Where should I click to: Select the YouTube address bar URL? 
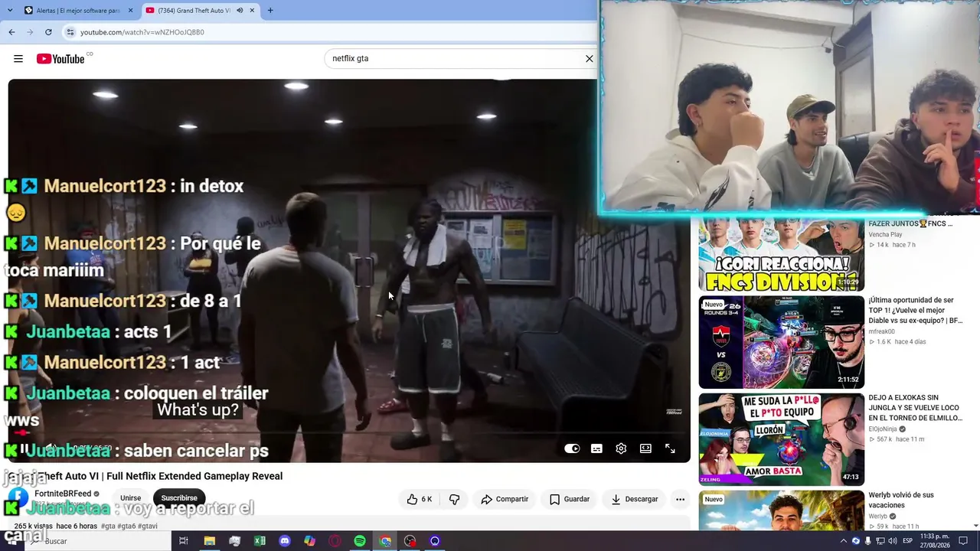click(142, 32)
